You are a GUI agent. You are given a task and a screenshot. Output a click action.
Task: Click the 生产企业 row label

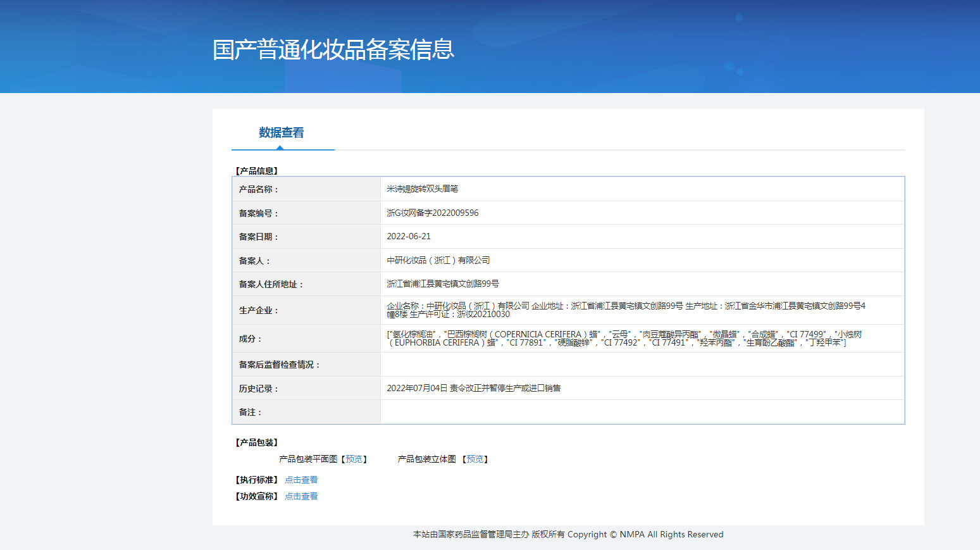coord(258,310)
